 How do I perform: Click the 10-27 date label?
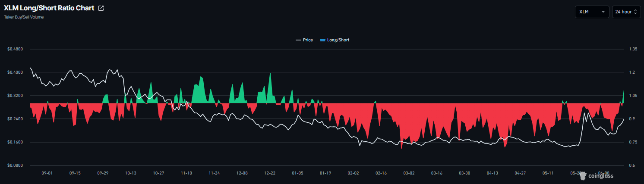coord(158,173)
